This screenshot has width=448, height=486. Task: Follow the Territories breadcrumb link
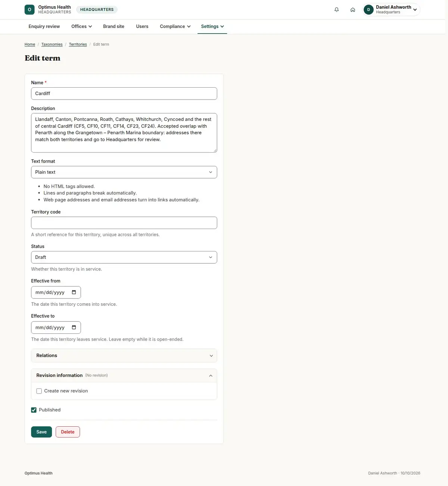(x=78, y=44)
